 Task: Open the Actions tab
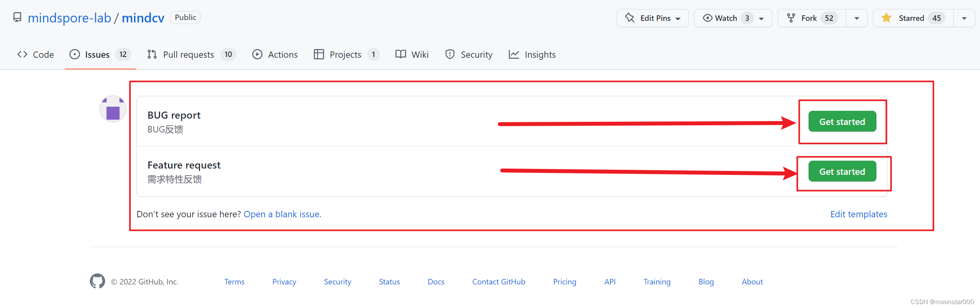coord(275,55)
